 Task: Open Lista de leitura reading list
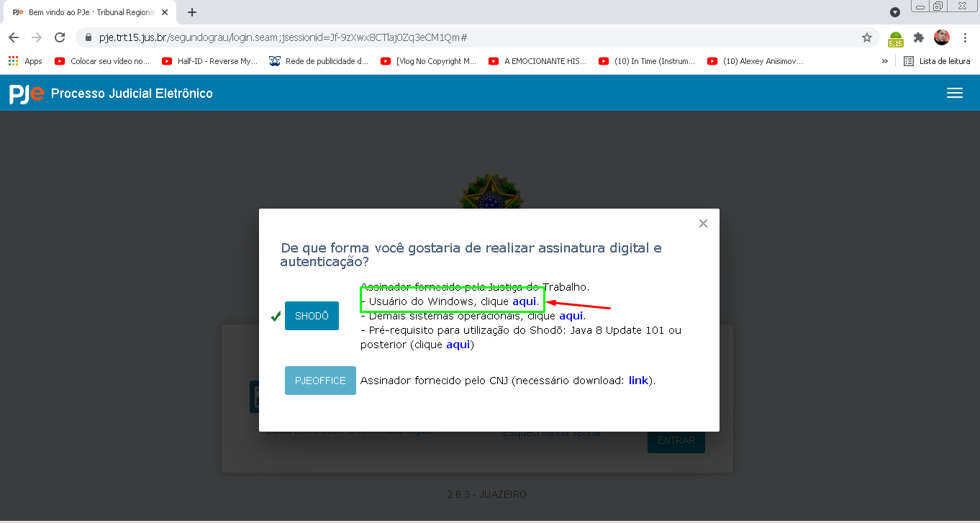[x=937, y=61]
